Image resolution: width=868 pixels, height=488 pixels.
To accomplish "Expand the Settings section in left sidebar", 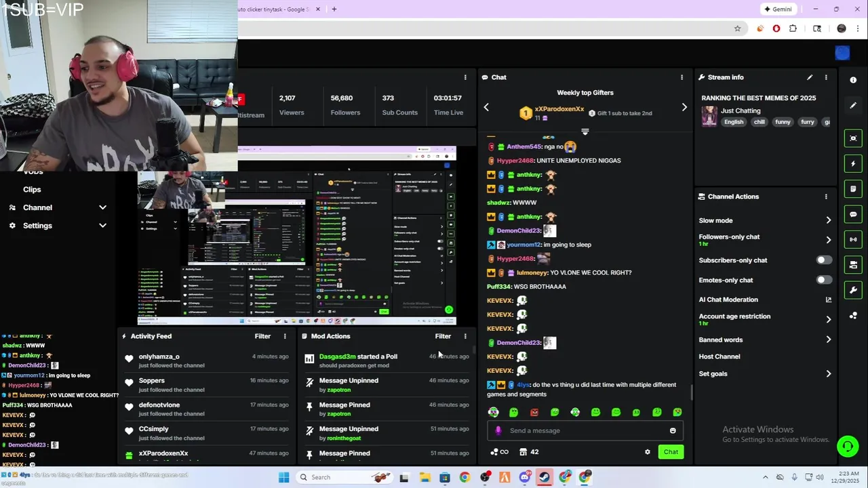I will click(x=102, y=226).
